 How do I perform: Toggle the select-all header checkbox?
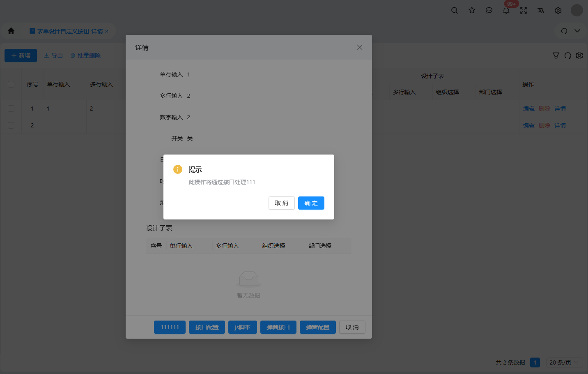(11, 84)
